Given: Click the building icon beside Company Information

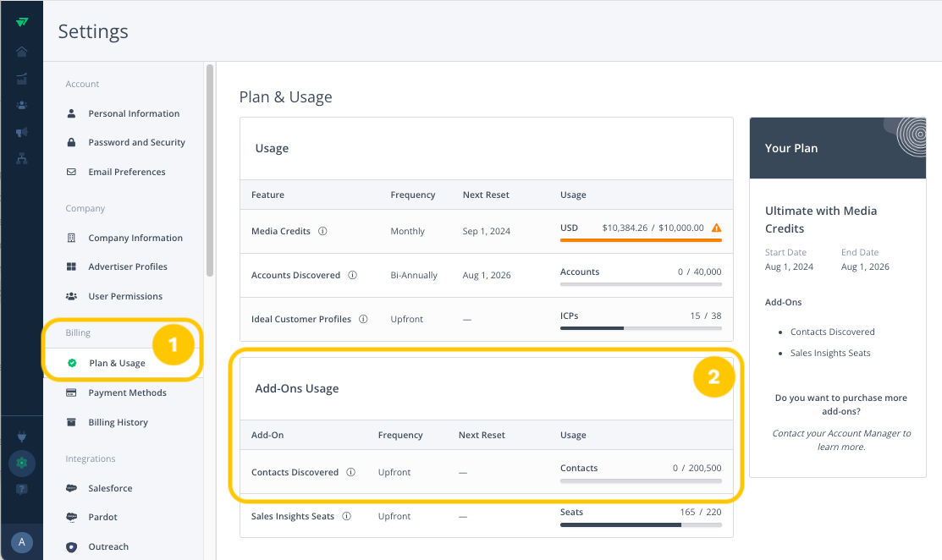Looking at the screenshot, I should tap(71, 238).
